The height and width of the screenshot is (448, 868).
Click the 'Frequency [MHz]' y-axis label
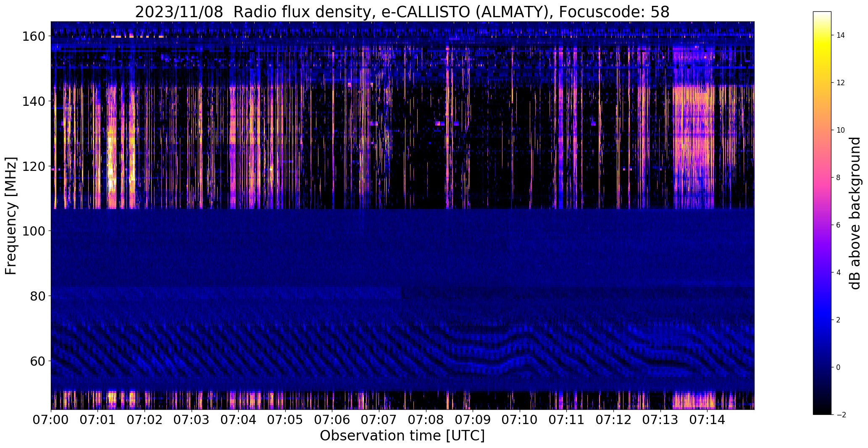(x=11, y=216)
